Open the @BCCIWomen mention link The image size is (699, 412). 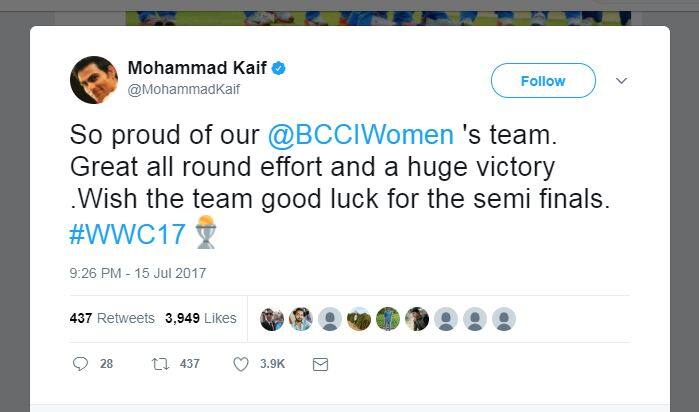pos(361,136)
